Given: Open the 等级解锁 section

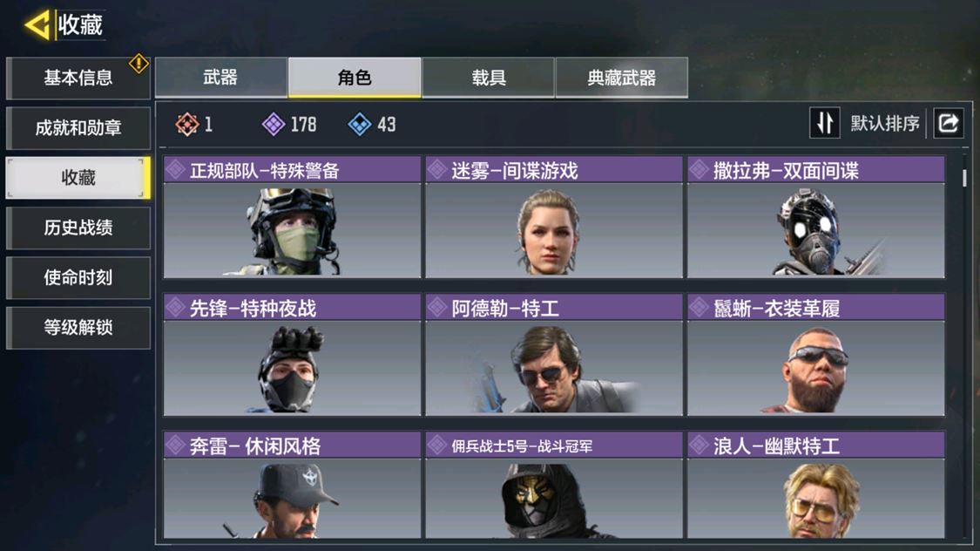Looking at the screenshot, I should point(78,328).
